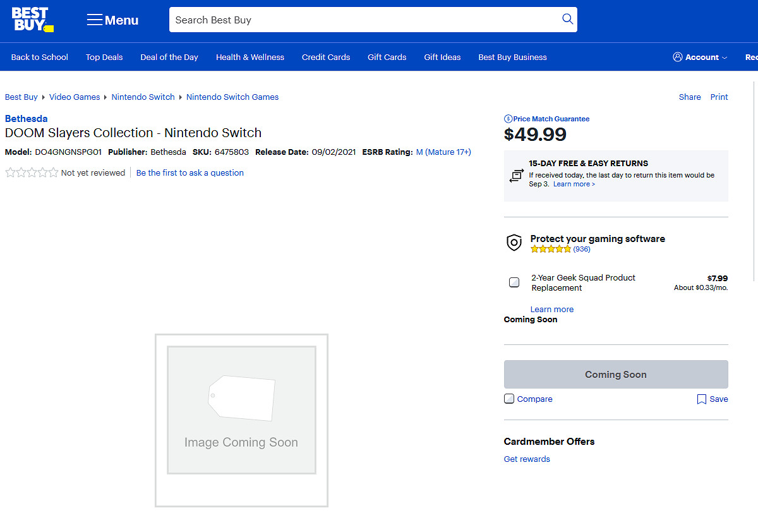Click Be the first to ask a question
This screenshot has height=532, width=758.
189,172
